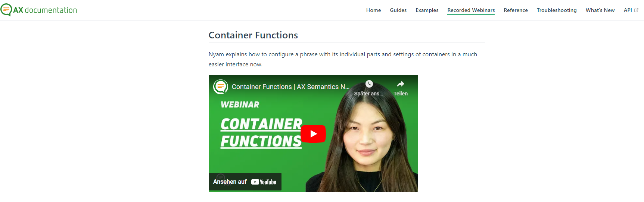Select the Recorded Webinars nav item
Image resolution: width=644 pixels, height=202 pixels.
click(x=471, y=10)
